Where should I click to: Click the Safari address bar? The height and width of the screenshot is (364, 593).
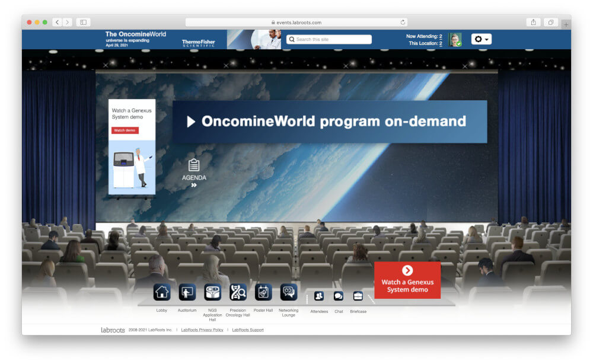(x=296, y=23)
